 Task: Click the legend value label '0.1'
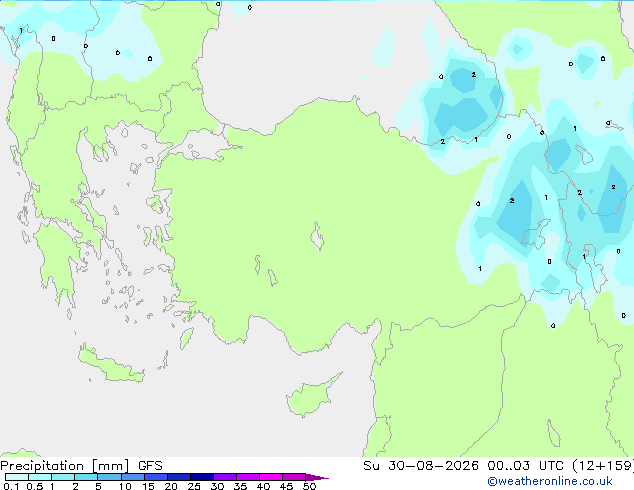[11, 486]
